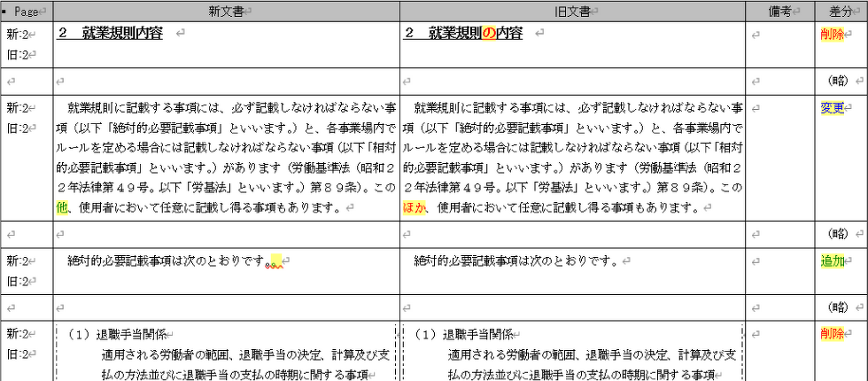This screenshot has width=868, height=381.
Task: Click the 削除 label in the heading row
Action: (x=833, y=34)
